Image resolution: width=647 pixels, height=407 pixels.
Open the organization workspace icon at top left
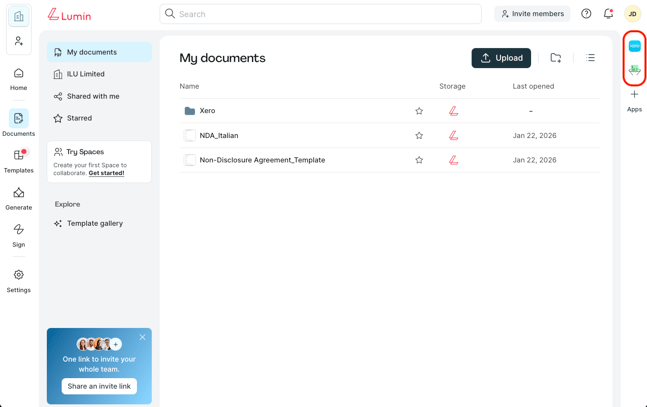coord(19,17)
